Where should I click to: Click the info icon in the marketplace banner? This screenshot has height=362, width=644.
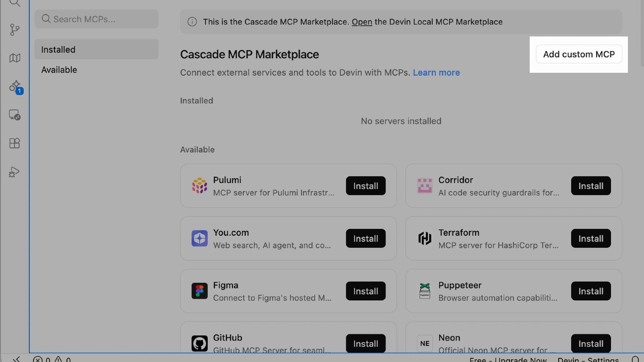point(192,22)
